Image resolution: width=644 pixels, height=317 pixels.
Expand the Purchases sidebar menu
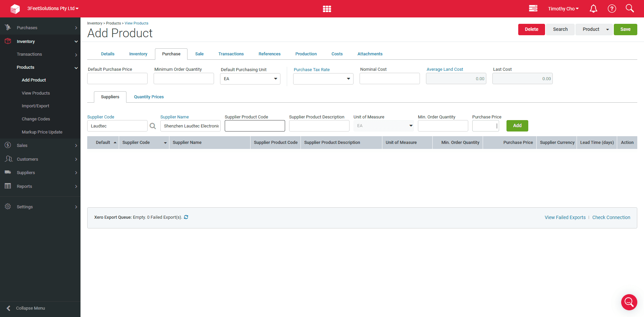click(x=76, y=28)
